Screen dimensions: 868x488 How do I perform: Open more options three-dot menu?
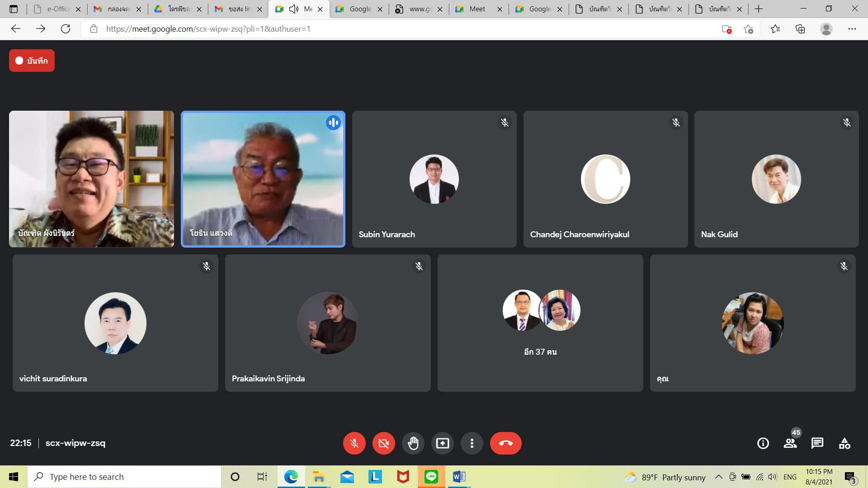click(472, 443)
